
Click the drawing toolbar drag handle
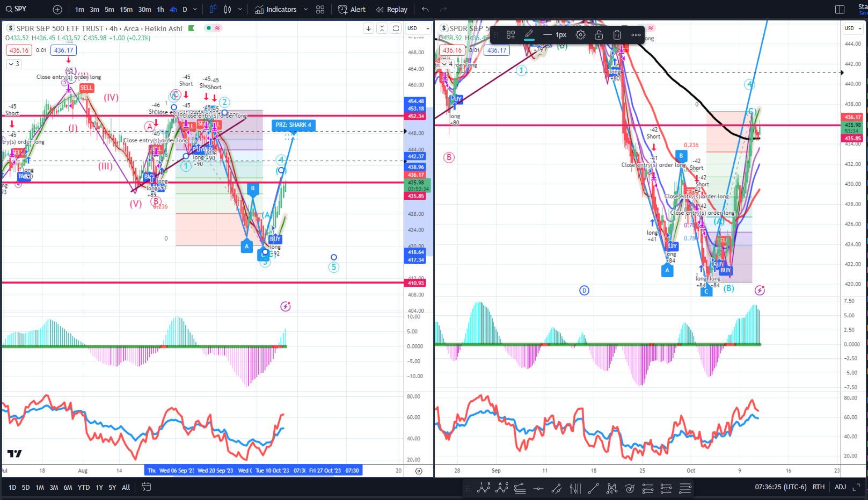[496, 35]
